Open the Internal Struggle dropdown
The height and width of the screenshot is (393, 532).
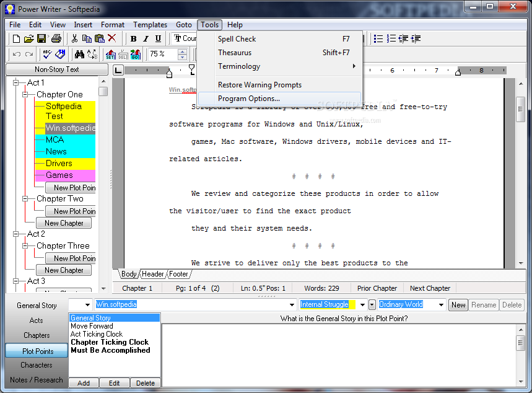(362, 305)
